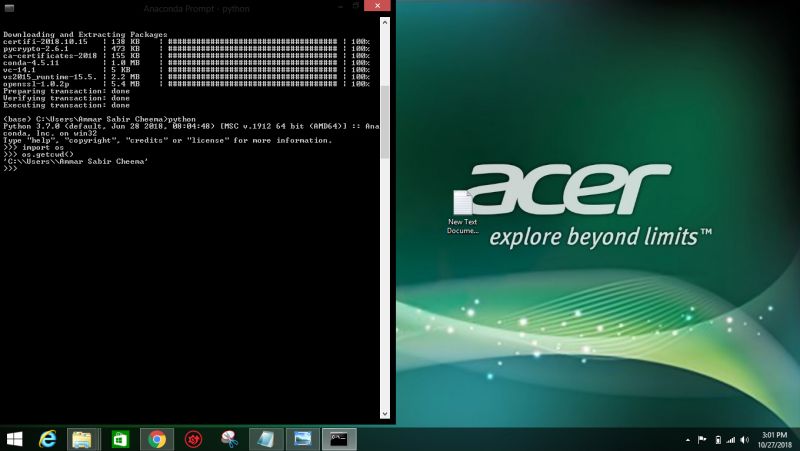Image resolution: width=800 pixels, height=451 pixels.
Task: Click 'Executing transaction: done' line
Action: click(66, 105)
